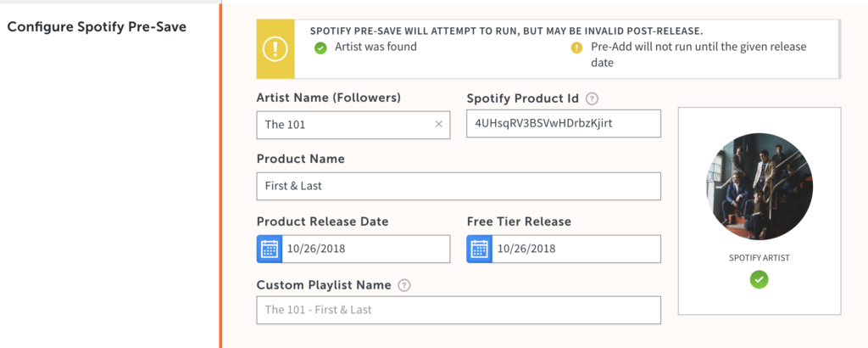
Task: Click the yellow warning exclamation icon
Action: (x=275, y=49)
